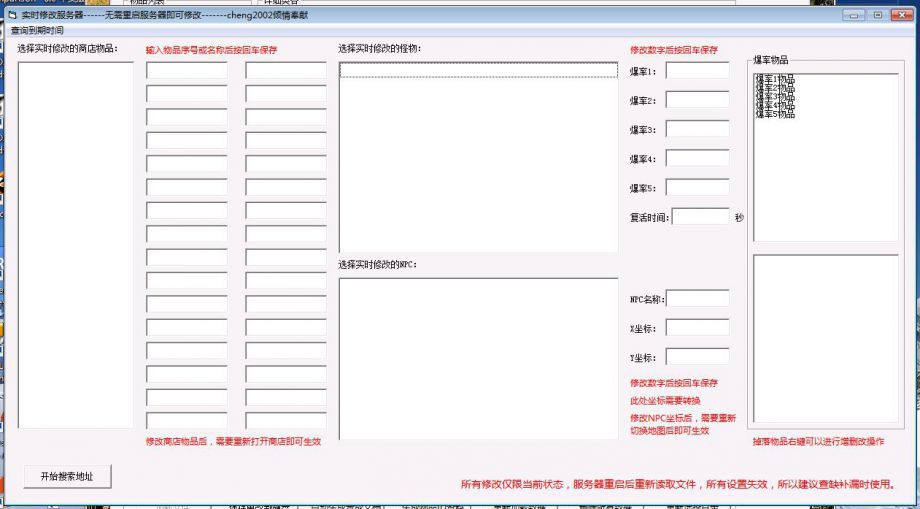Click the first shop item input in left column
Viewport: 920px width, 509px height.
pos(187,71)
